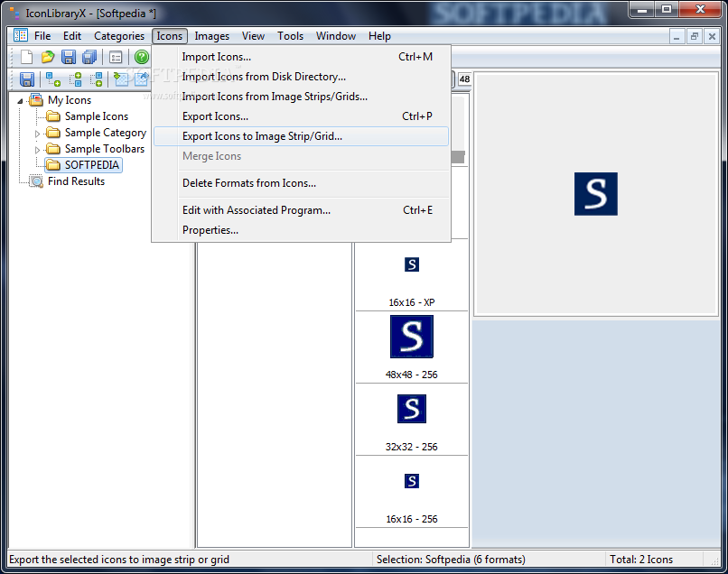
Task: Click the add category icon with the plus on top
Action: coord(76,79)
